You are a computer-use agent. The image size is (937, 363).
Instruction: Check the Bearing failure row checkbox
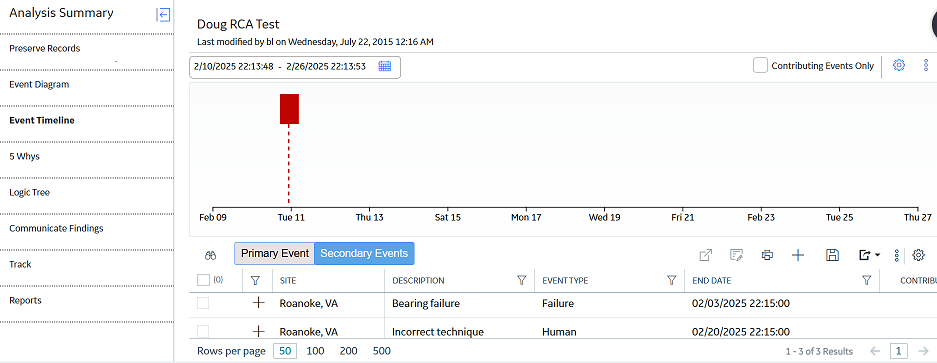203,303
